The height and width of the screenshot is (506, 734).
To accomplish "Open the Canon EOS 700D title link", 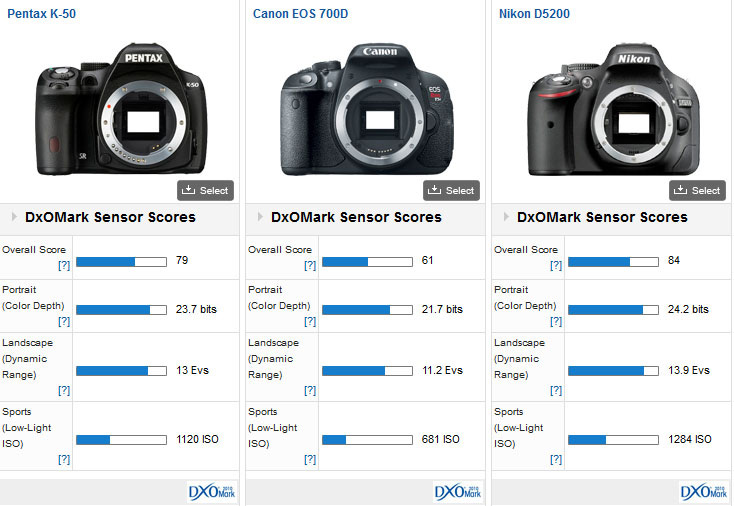I will pos(301,14).
